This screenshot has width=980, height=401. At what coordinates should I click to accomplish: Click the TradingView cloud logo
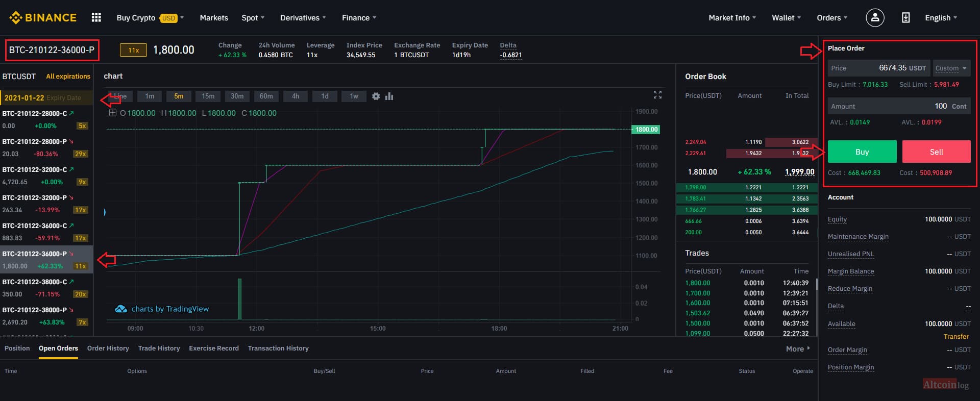(121, 309)
